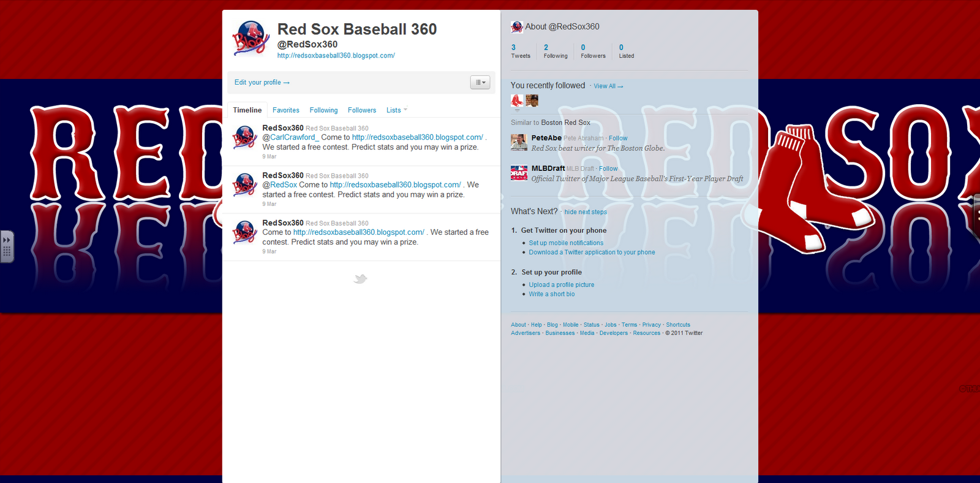Click Download a Twitter application link
This screenshot has width=980, height=483.
(592, 253)
